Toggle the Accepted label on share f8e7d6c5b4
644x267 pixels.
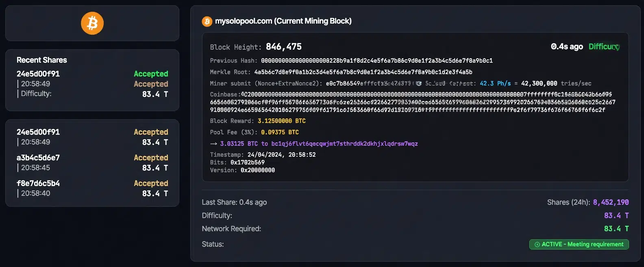(x=151, y=183)
